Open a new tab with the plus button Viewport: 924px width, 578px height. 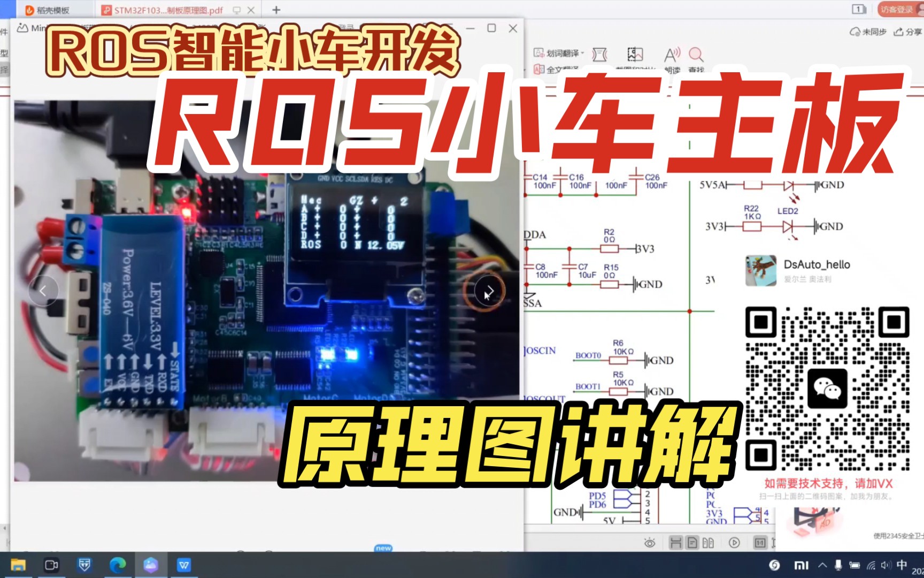point(276,10)
